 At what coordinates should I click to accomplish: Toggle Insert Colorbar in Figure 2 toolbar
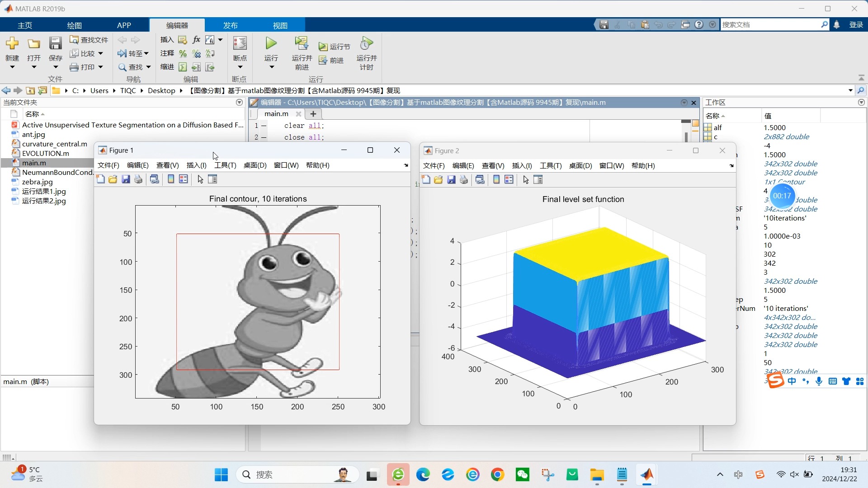tap(496, 180)
